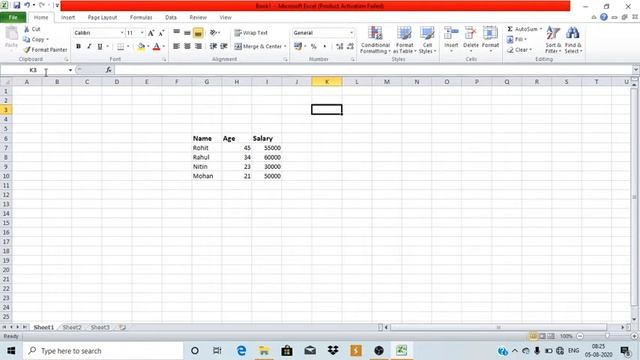Screen dimensions: 640x360
Task: Apply Percent Style icon
Action: click(x=313, y=47)
